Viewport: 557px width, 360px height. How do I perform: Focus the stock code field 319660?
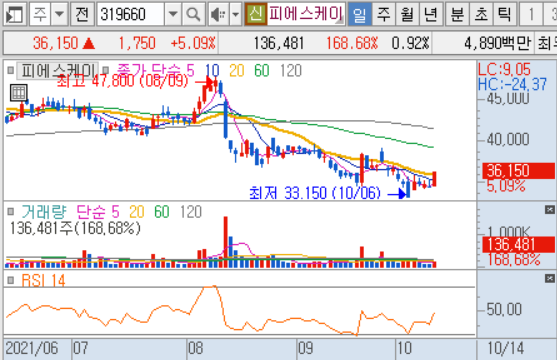[130, 15]
